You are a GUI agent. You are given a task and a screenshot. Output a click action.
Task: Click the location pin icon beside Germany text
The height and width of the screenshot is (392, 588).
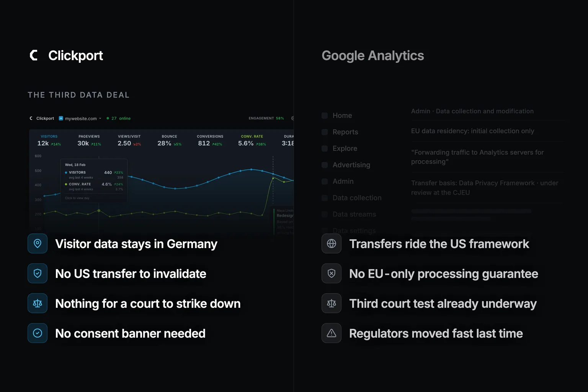coord(38,243)
